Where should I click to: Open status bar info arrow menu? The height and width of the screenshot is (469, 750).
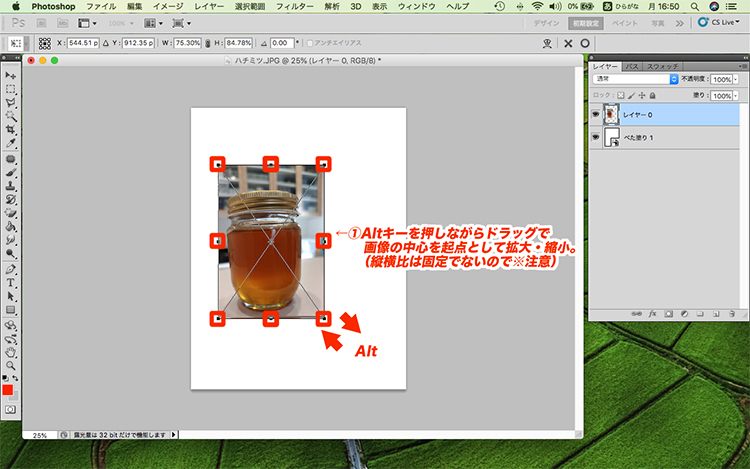click(174, 435)
